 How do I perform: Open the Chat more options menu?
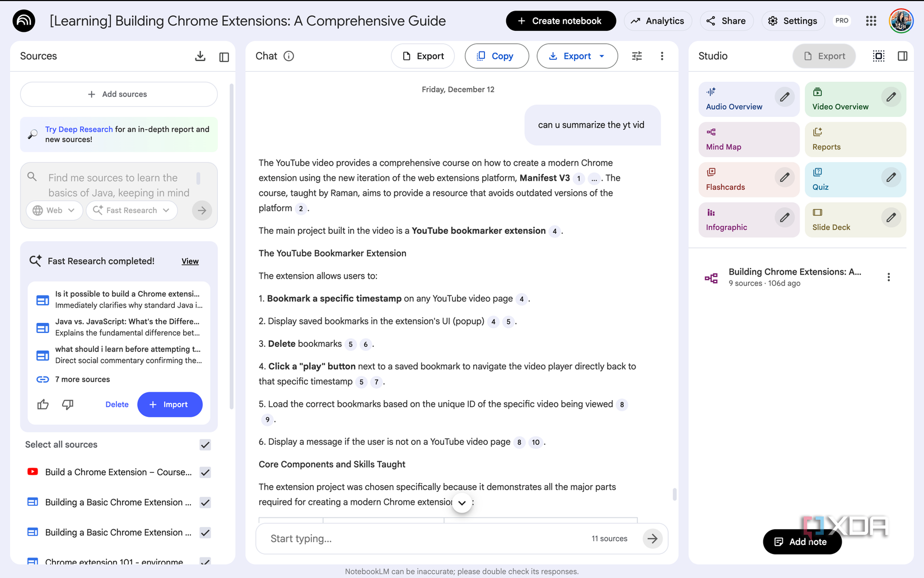[x=662, y=56]
